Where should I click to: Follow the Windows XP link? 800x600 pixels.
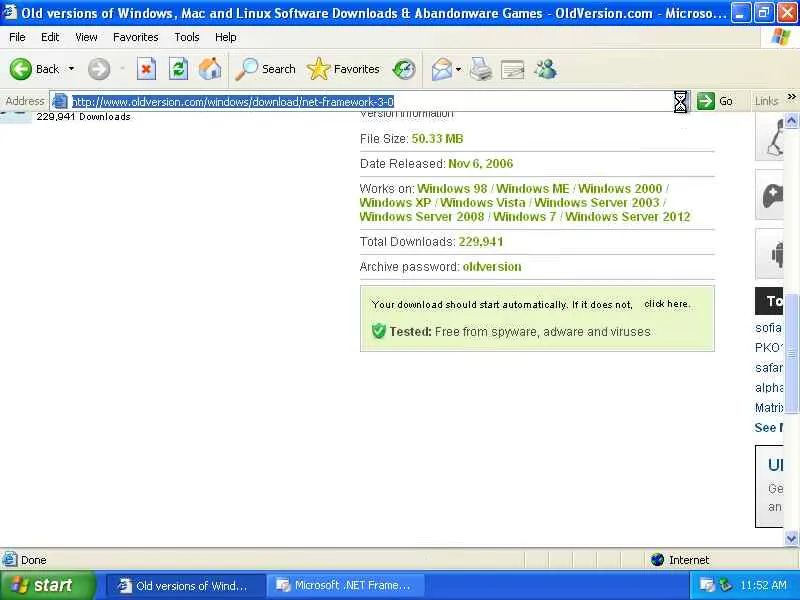395,203
